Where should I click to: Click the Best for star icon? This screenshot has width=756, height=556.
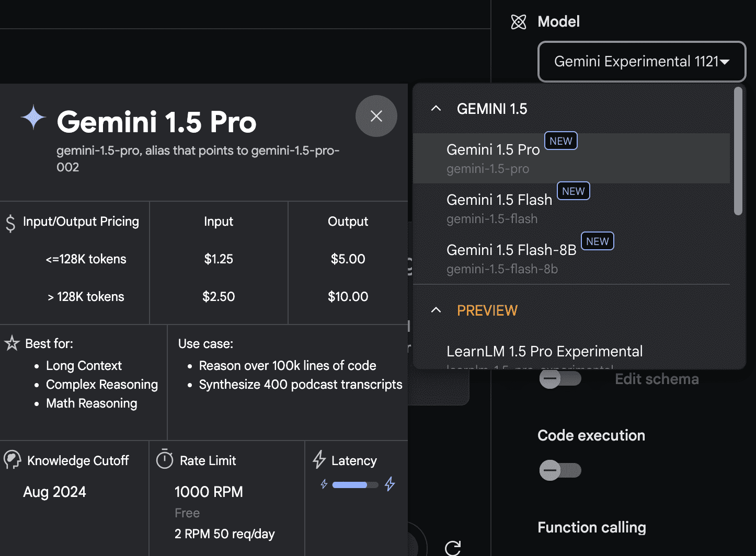click(12, 343)
